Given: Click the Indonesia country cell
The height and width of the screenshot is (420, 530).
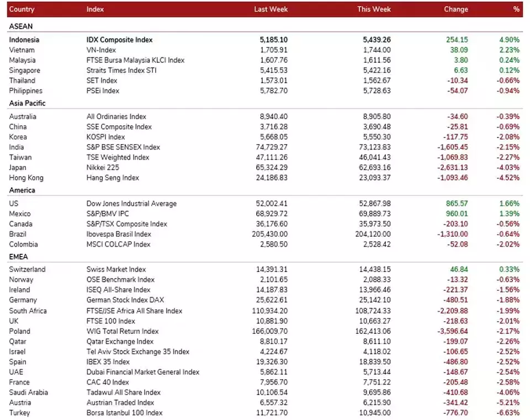Looking at the screenshot, I should point(24,40).
